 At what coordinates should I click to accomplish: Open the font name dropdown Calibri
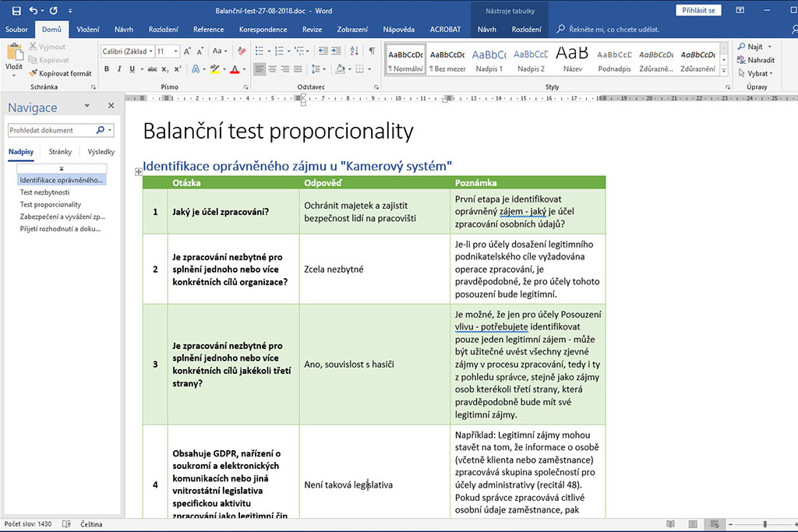[x=150, y=51]
